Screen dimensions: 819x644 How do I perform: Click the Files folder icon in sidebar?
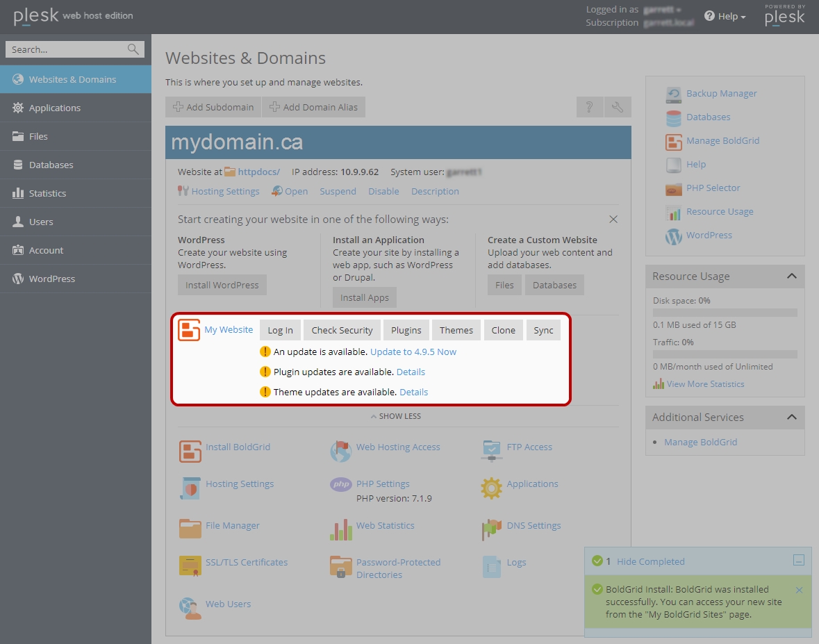(x=18, y=136)
